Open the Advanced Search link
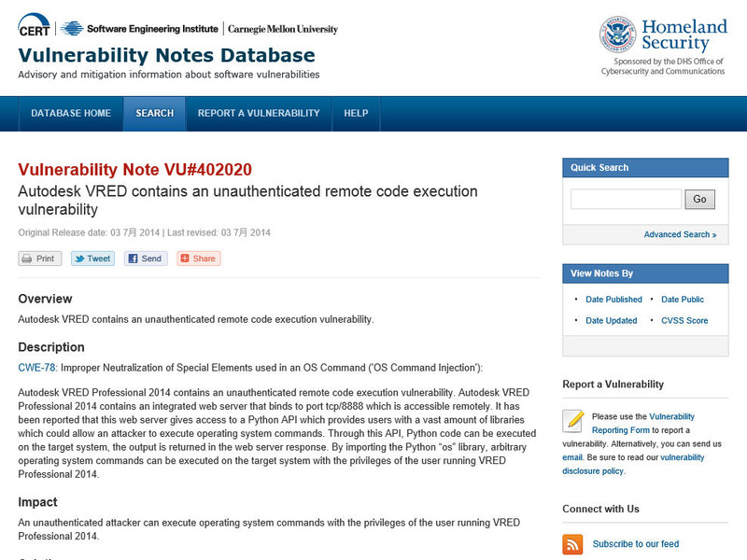Viewport: 747px width, 560px height. [x=680, y=234]
